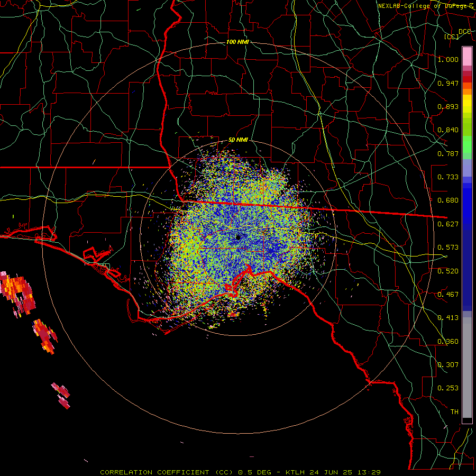Select the 0.627 legend value

pyautogui.click(x=448, y=224)
